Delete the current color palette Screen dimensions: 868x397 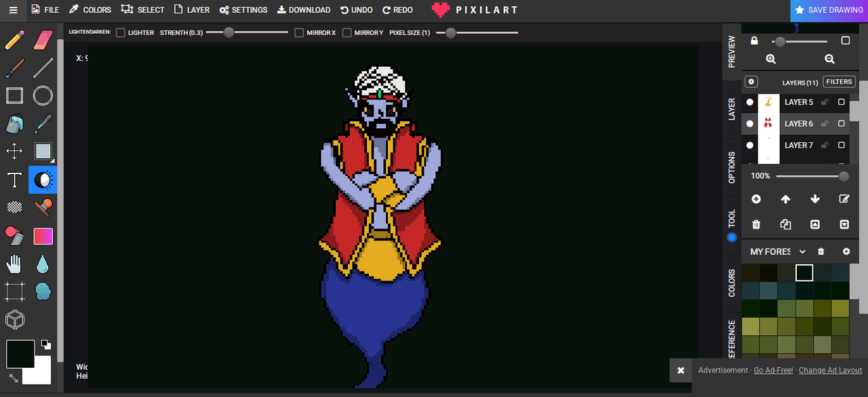coord(821,251)
